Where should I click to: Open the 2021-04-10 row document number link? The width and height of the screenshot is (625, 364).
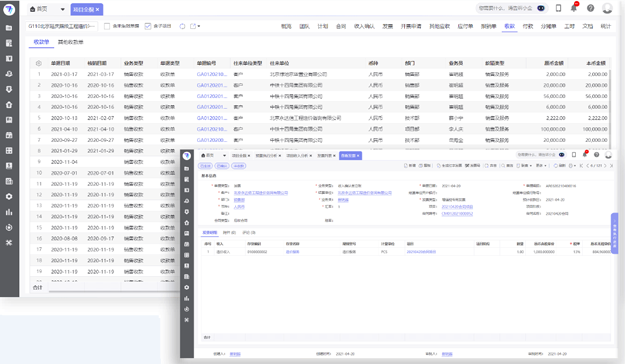click(x=212, y=129)
